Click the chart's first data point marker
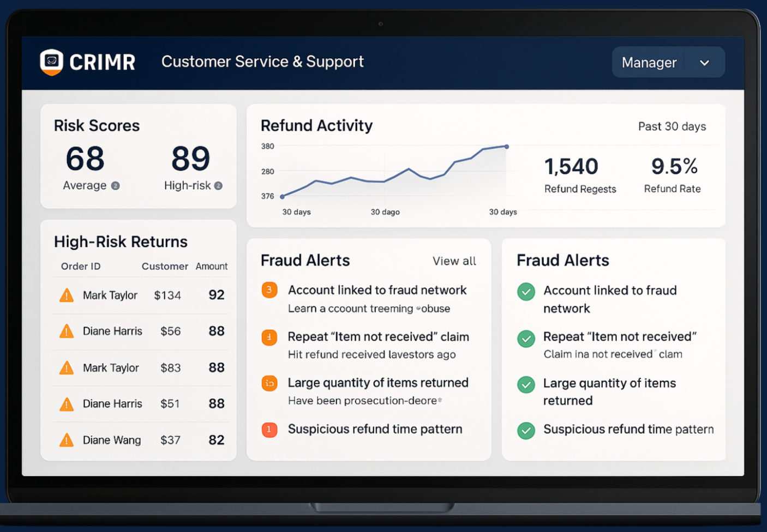 click(282, 196)
